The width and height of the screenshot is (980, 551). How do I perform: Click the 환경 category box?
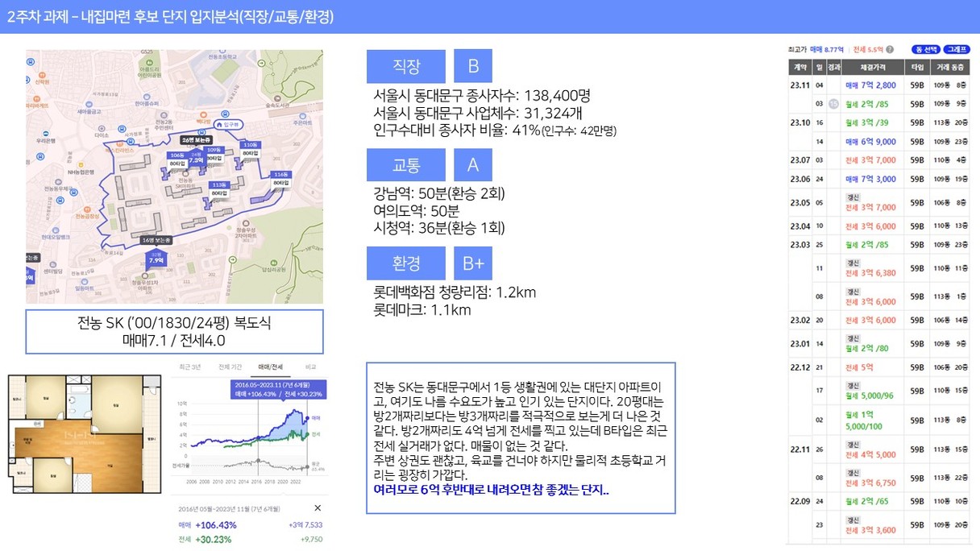[405, 263]
